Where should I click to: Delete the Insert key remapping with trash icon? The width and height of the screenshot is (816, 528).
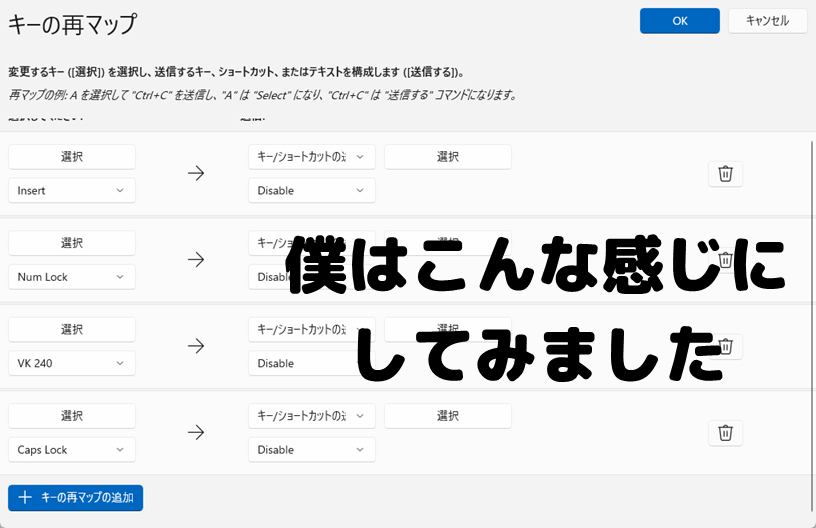coord(725,174)
